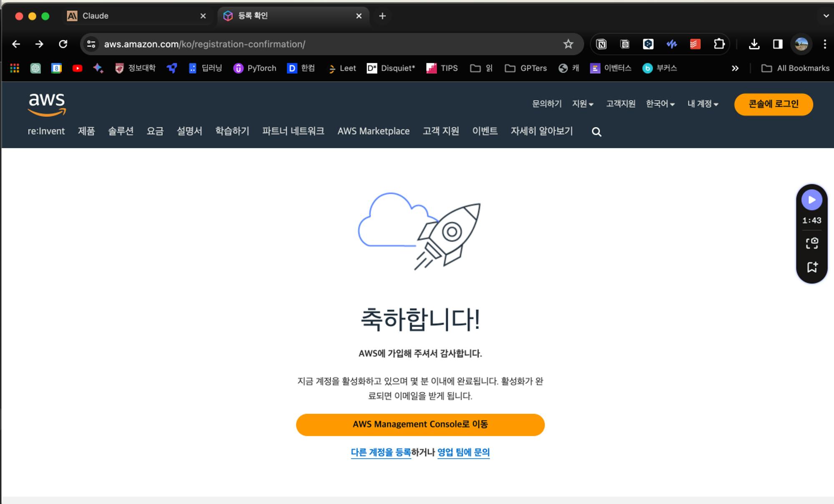Image resolution: width=834 pixels, height=504 pixels.
Task: Open the Apps grid bookmark
Action: [x=15, y=68]
